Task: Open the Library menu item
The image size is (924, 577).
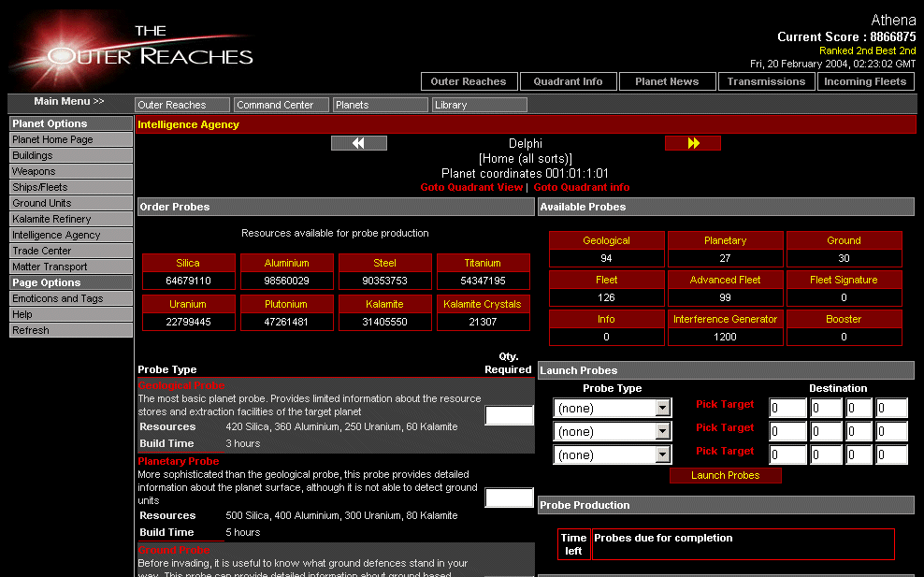Action: click(x=479, y=105)
